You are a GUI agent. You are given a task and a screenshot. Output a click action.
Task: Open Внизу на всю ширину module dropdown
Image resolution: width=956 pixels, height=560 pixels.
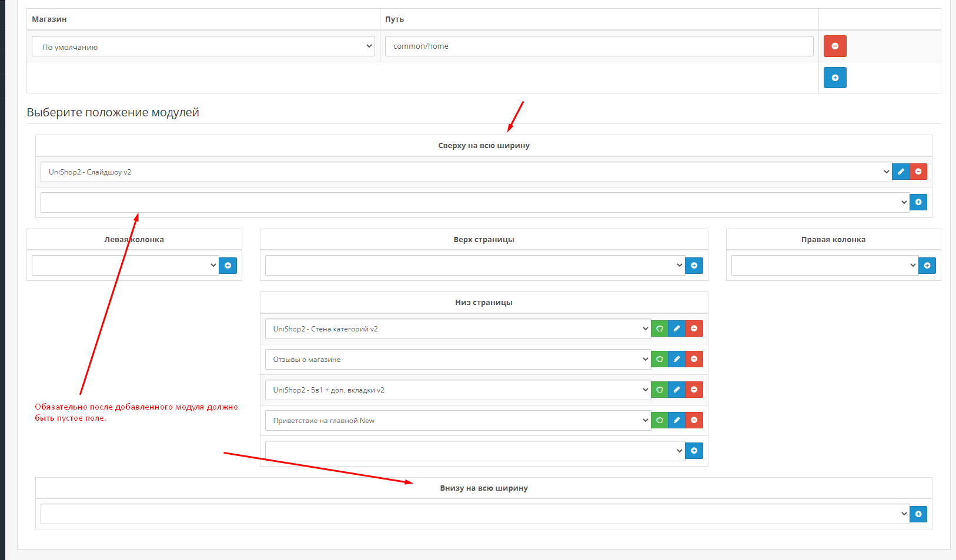pyautogui.click(x=475, y=514)
